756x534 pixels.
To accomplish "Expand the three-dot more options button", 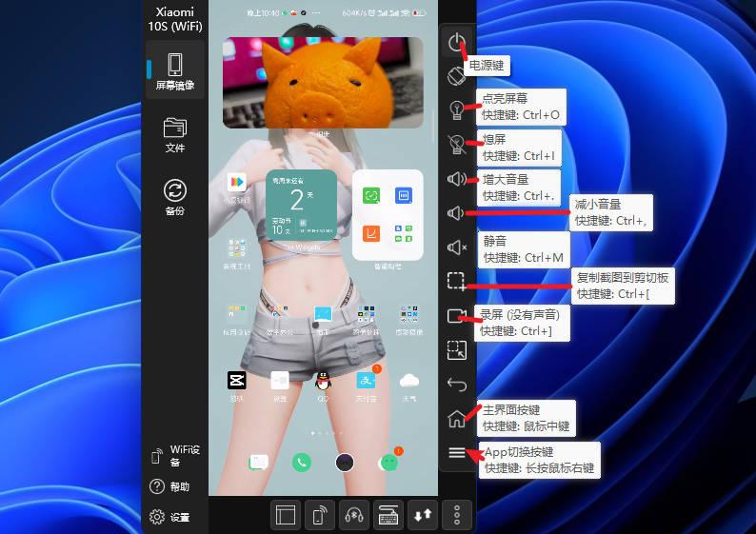I will [457, 515].
